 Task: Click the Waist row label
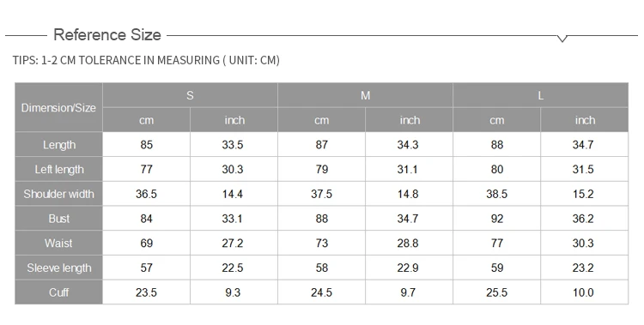(58, 243)
